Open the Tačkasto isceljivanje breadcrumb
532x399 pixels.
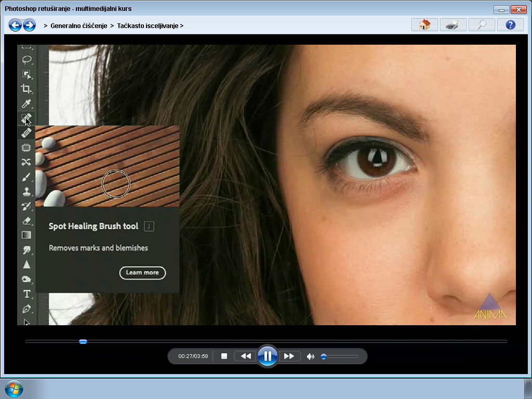coord(148,26)
